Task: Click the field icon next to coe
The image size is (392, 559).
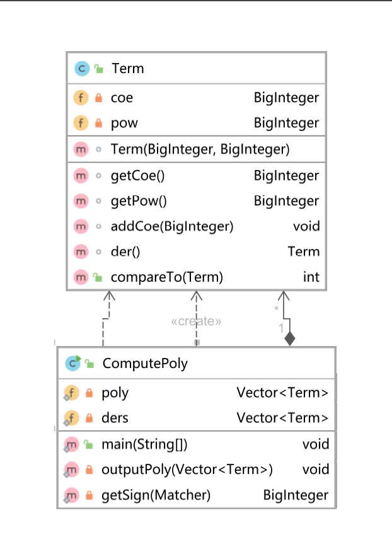Action: 81,98
